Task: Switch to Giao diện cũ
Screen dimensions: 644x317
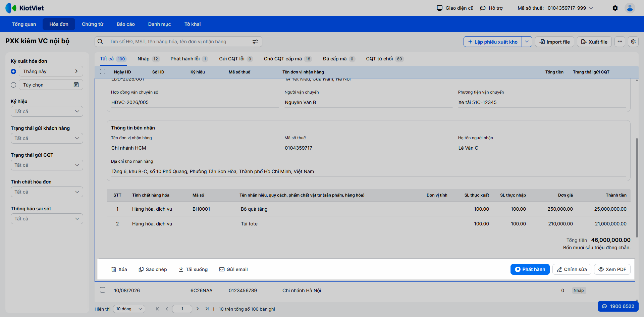Action: [x=455, y=8]
